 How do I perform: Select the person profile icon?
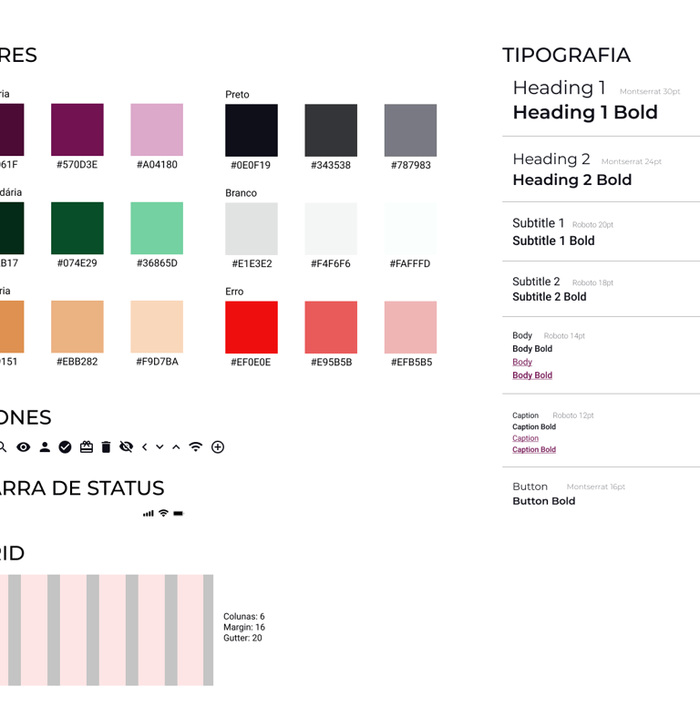45,447
